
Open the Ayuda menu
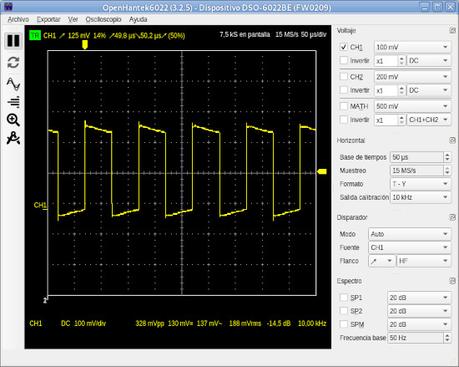click(138, 19)
